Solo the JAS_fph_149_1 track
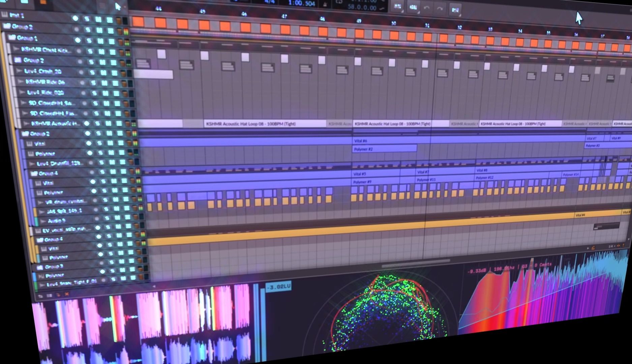This screenshot has width=632, height=364. tap(106, 209)
